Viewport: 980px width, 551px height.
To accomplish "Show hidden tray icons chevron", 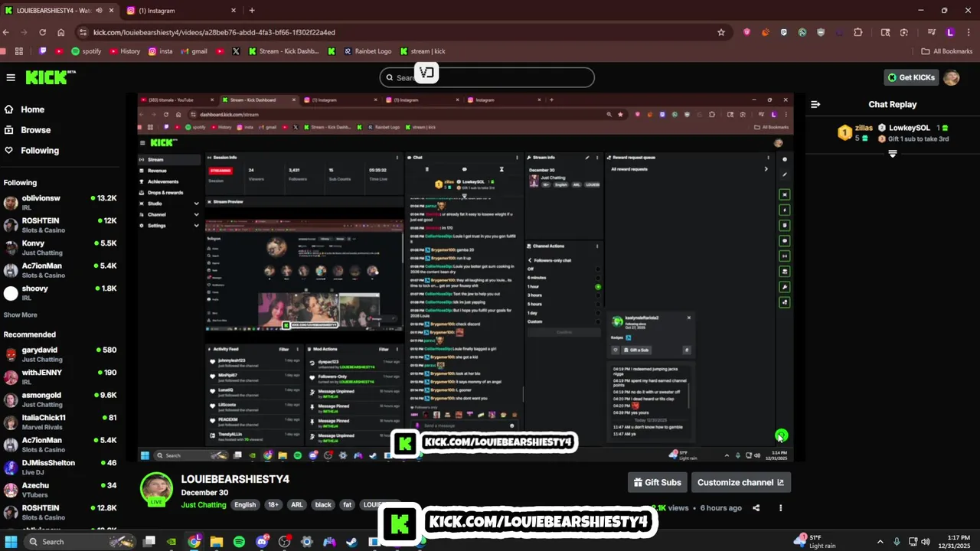I will tap(880, 542).
